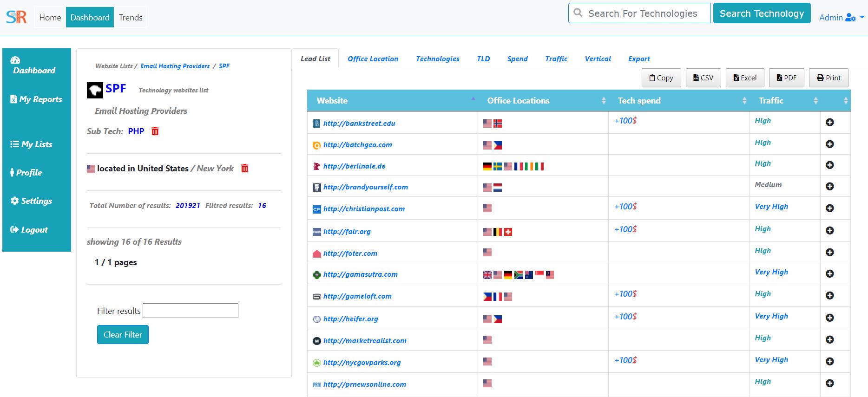Viewport: 868px width, 397px height.
Task: Log out using the sidebar Logout
Action: (29, 230)
